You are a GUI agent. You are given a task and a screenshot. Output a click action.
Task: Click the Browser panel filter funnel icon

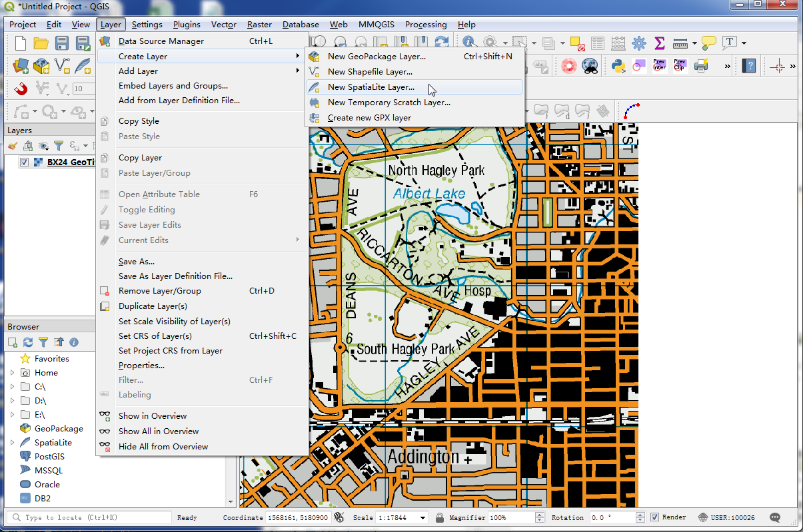[x=43, y=342]
